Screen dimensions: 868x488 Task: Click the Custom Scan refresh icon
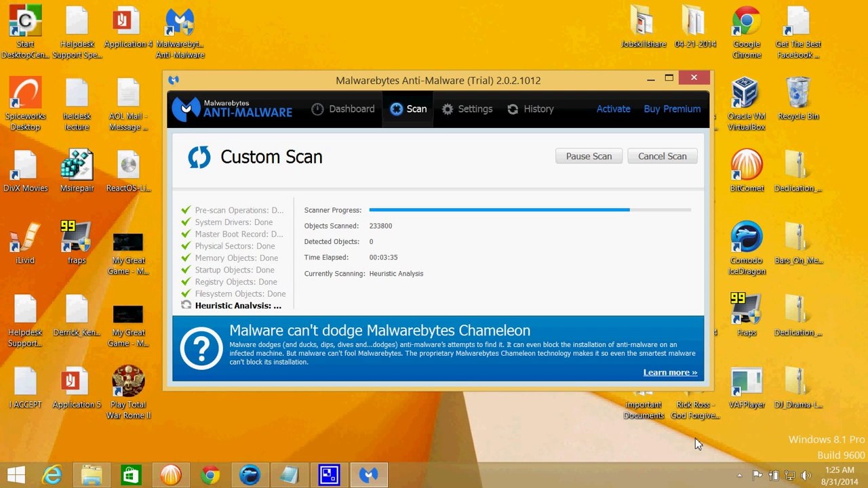click(199, 157)
